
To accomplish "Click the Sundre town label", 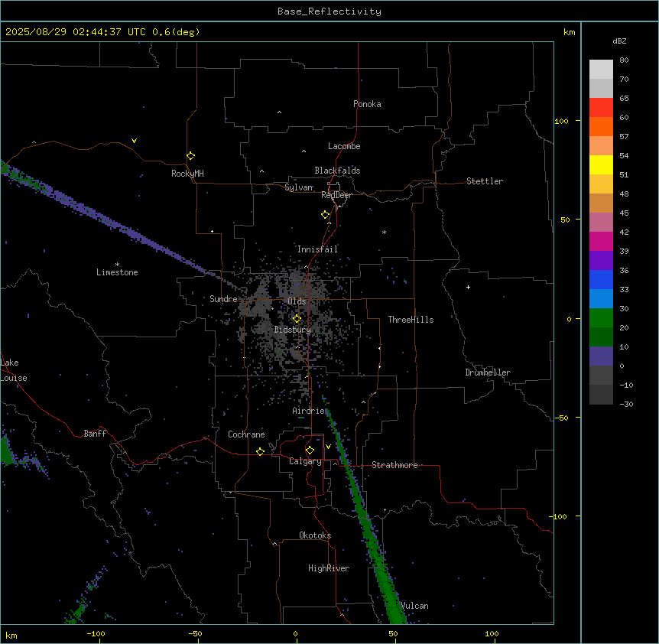I will (223, 299).
